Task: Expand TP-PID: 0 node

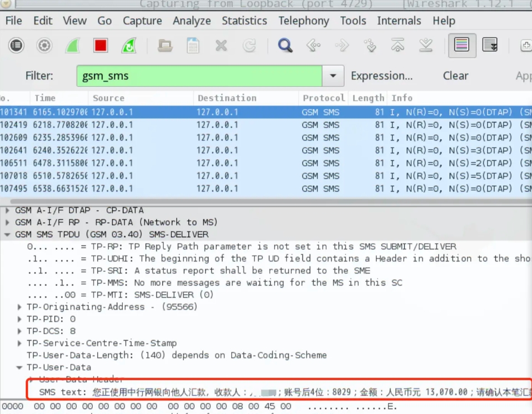Action: (19, 319)
